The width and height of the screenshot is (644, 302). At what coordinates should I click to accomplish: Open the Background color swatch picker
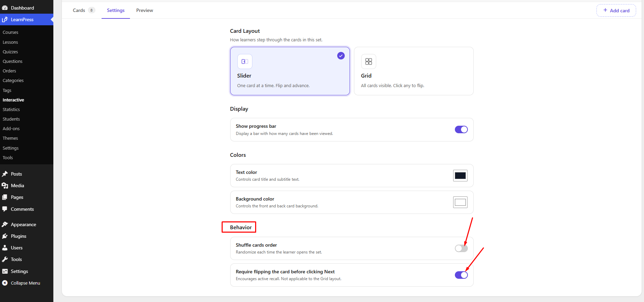pos(460,202)
